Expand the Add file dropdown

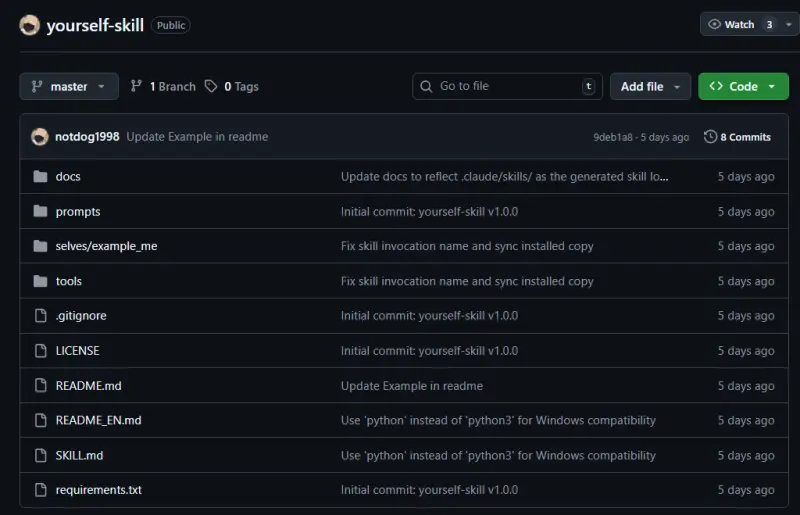650,87
